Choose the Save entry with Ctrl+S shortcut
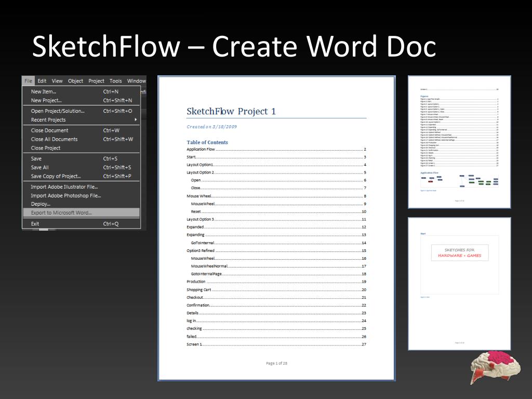This screenshot has height=399, width=532. coord(82,158)
